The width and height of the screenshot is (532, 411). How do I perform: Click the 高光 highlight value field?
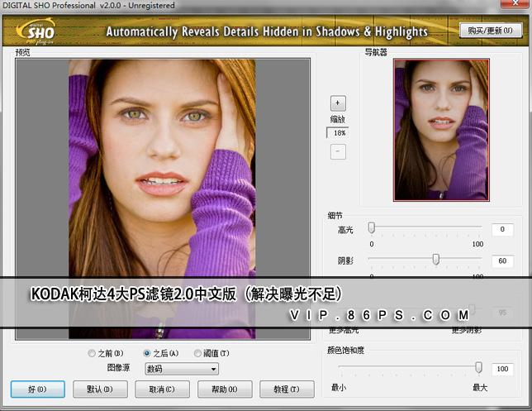(x=502, y=229)
